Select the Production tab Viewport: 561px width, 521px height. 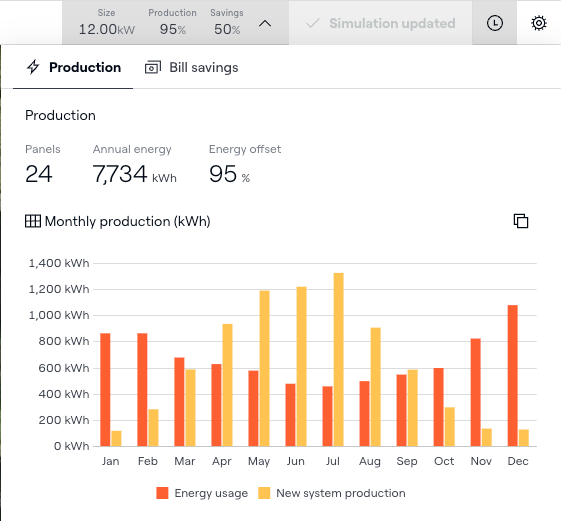click(x=73, y=67)
